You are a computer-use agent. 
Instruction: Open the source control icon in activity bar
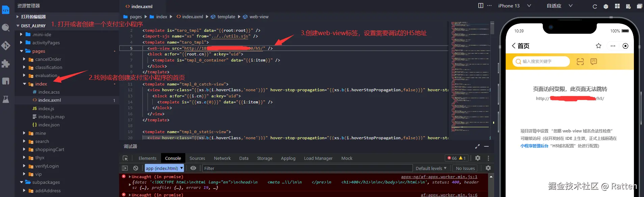click(6, 46)
